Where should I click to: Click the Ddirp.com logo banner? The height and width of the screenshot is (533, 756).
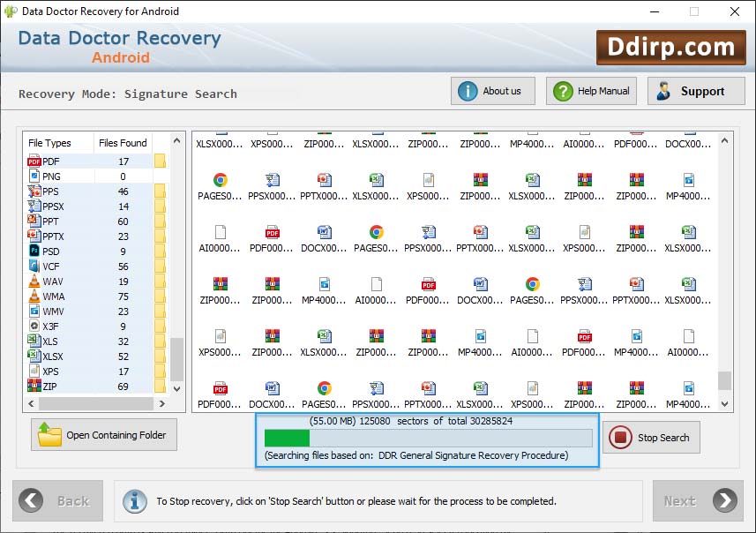[670, 48]
